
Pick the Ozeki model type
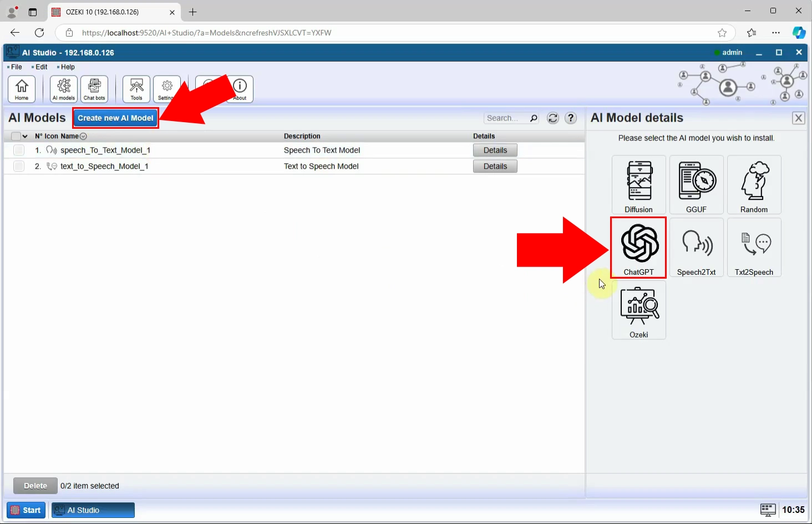[639, 310]
